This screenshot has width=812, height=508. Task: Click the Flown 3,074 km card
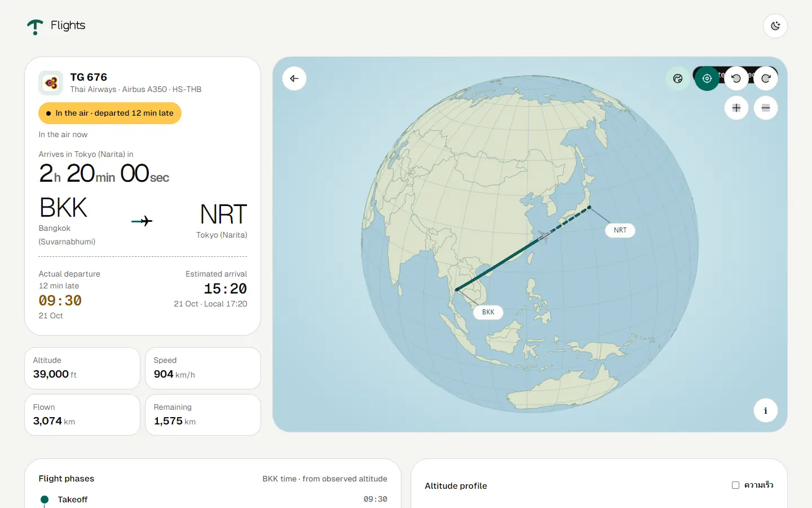(82, 415)
